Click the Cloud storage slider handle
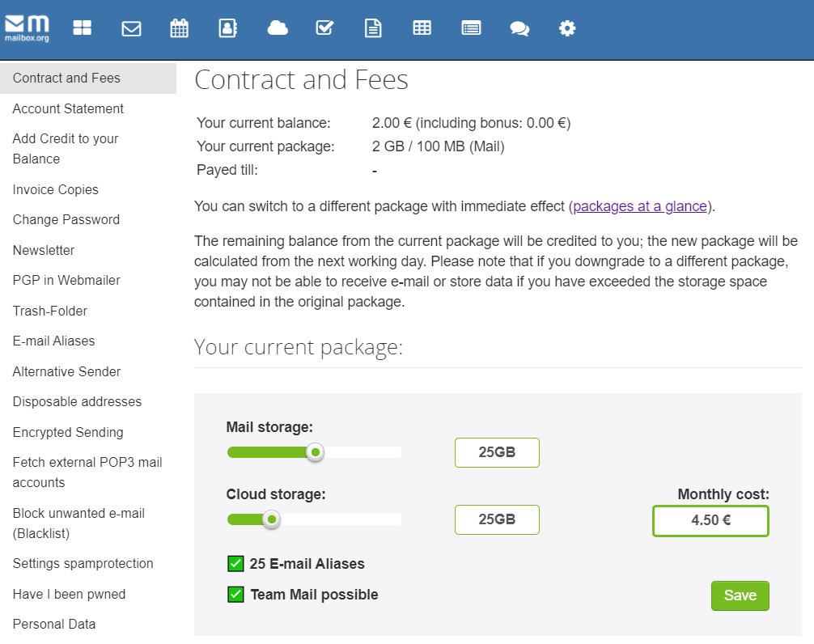Screen dimensions: 814x644 (272, 519)
